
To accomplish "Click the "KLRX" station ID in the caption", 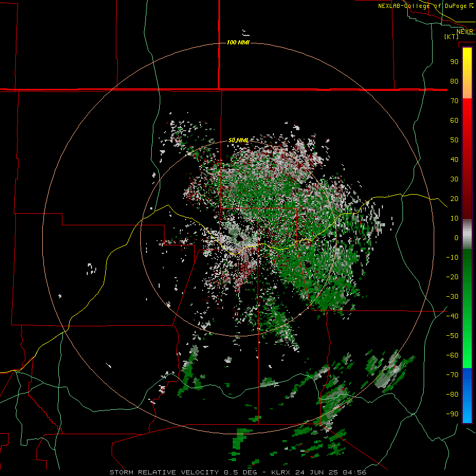I will click(281, 472).
